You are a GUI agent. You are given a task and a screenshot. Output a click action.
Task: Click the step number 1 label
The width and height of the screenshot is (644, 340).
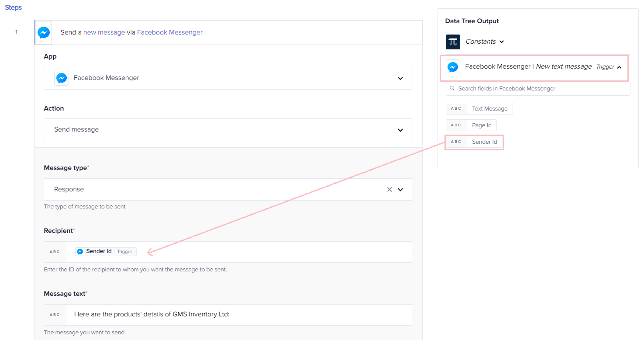[x=17, y=32]
